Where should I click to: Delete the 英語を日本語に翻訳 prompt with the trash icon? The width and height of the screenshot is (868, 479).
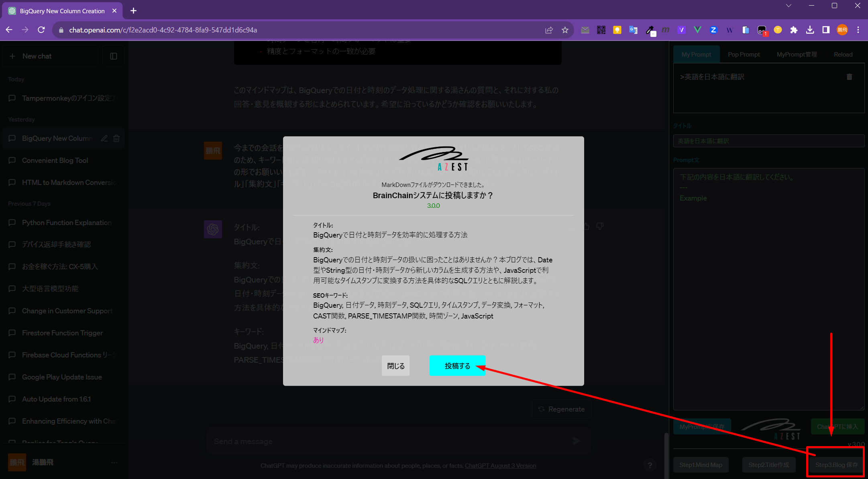pyautogui.click(x=849, y=77)
